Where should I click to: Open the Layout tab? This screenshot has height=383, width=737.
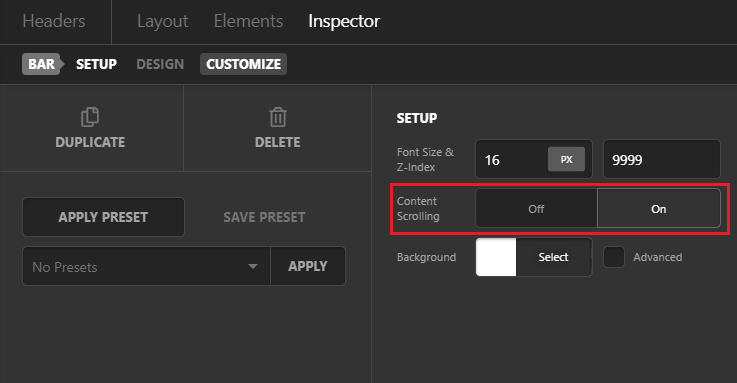[163, 21]
